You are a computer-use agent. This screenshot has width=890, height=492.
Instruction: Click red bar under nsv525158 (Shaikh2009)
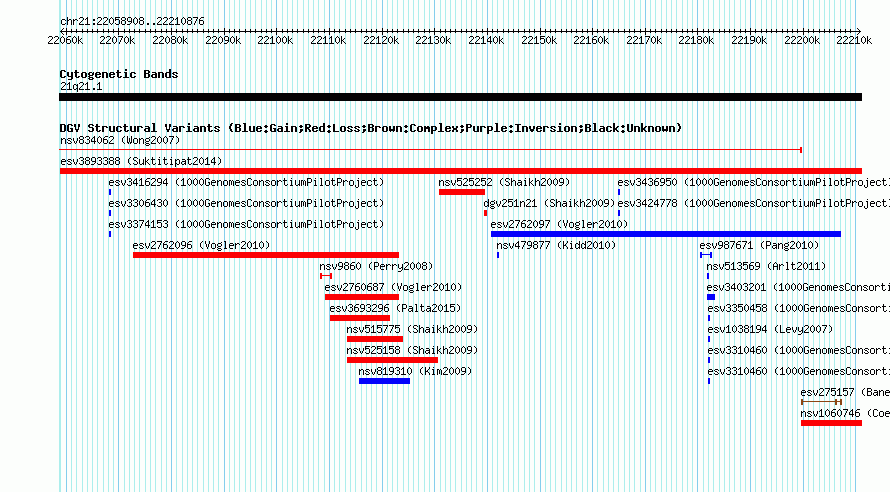click(392, 360)
